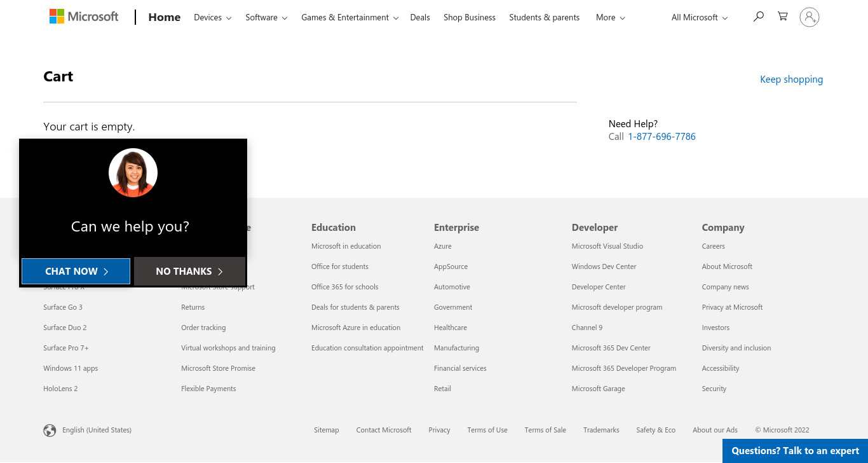
Task: Open the Security link
Action: (x=714, y=389)
